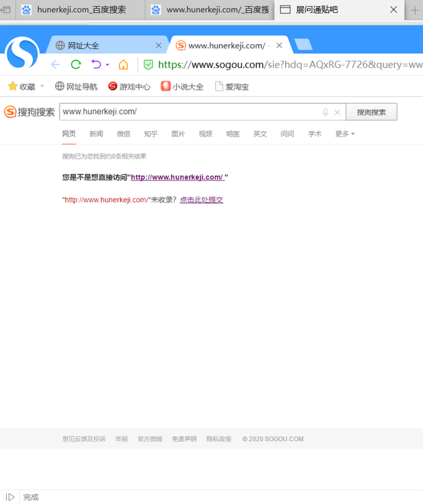
Task: Click 搜狗已为您找到约0条相关结果 text
Action: (x=104, y=156)
